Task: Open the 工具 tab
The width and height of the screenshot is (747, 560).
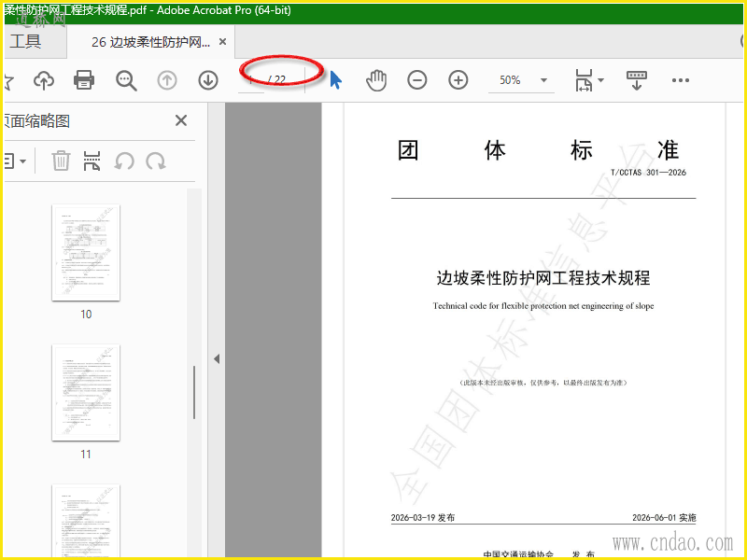Action: 26,42
